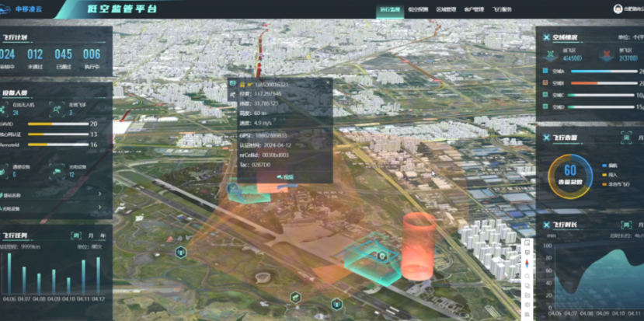
Task: Click the 60 告警总数 donut chart
Action: [570, 175]
